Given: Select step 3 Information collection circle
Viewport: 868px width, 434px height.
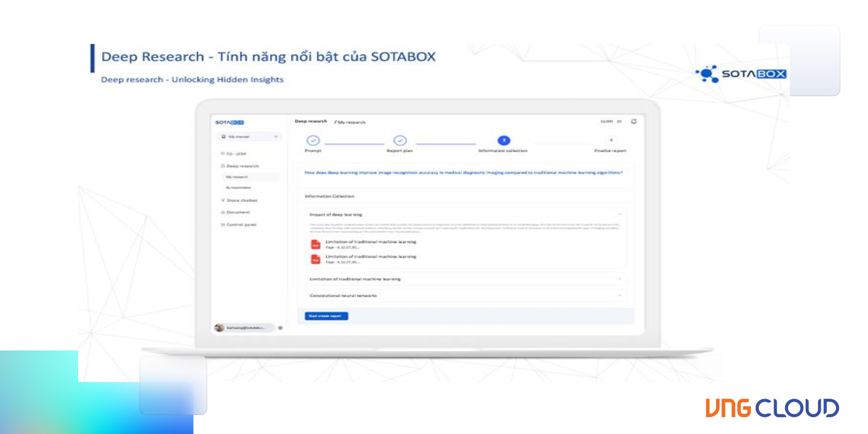Looking at the screenshot, I should 503,141.
